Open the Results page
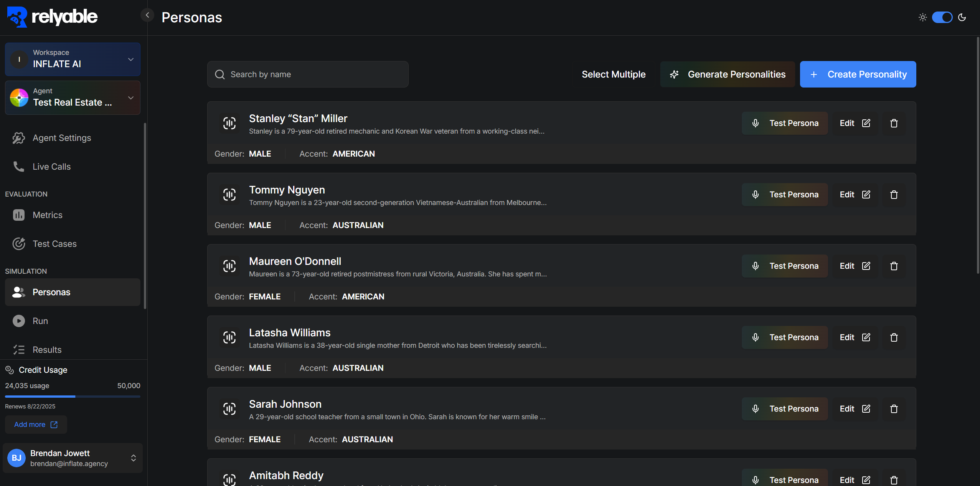 point(73,350)
